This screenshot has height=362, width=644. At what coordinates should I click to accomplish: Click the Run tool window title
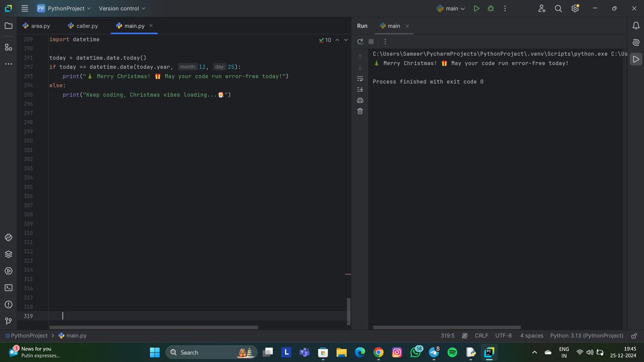pos(362,26)
